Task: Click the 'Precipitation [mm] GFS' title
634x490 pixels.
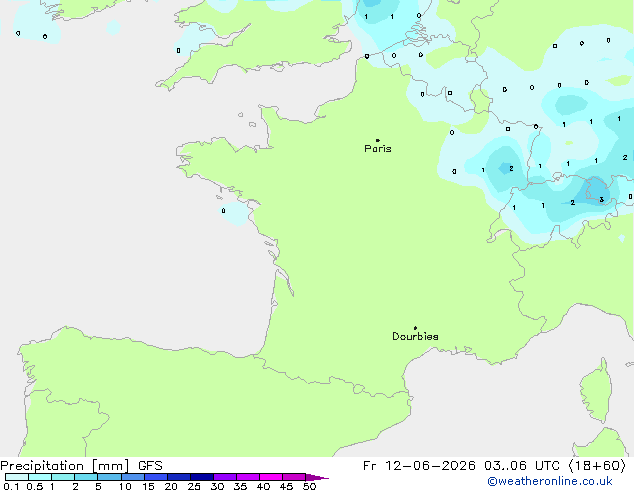Action: click(x=81, y=466)
